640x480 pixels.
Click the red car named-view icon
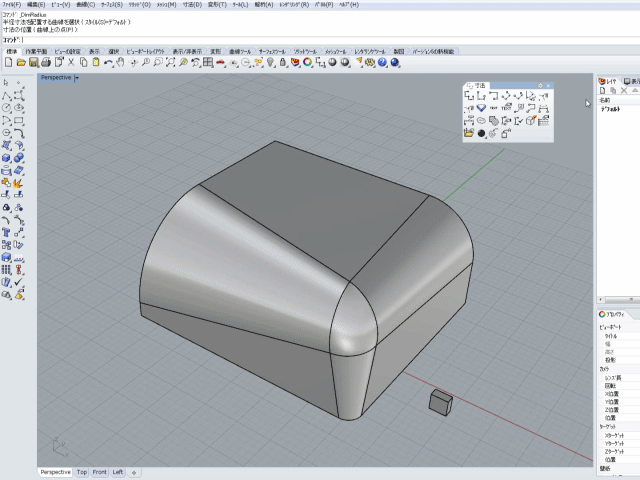(220, 62)
